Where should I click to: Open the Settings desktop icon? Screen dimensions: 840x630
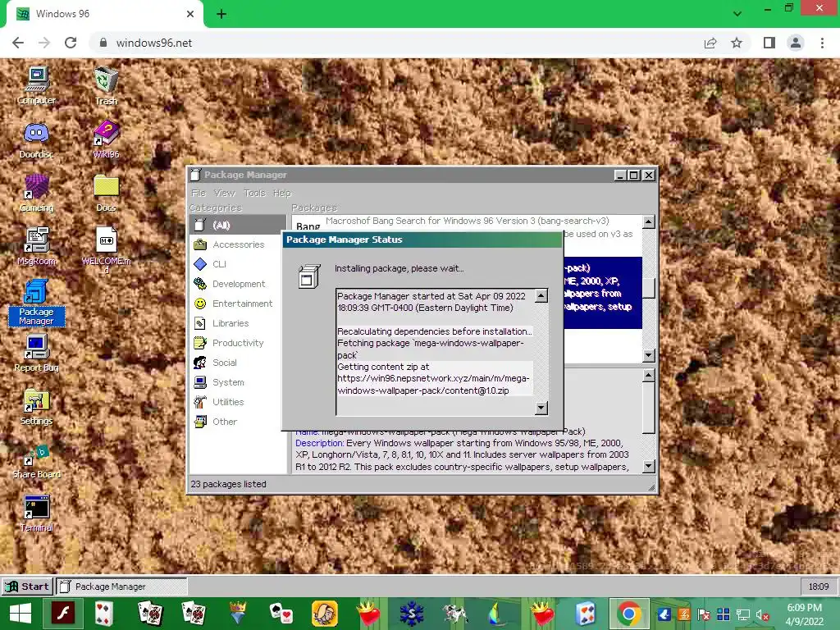coord(36,407)
